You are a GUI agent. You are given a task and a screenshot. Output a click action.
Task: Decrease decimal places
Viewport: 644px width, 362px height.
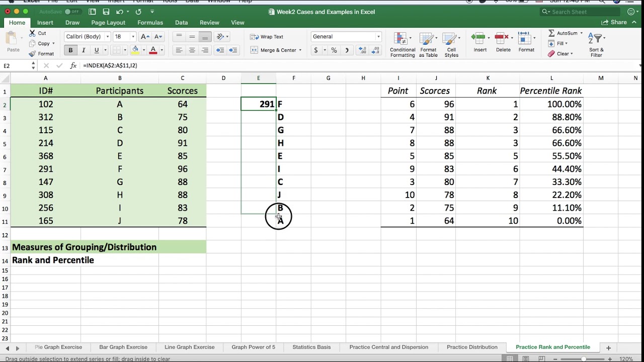[x=376, y=50]
